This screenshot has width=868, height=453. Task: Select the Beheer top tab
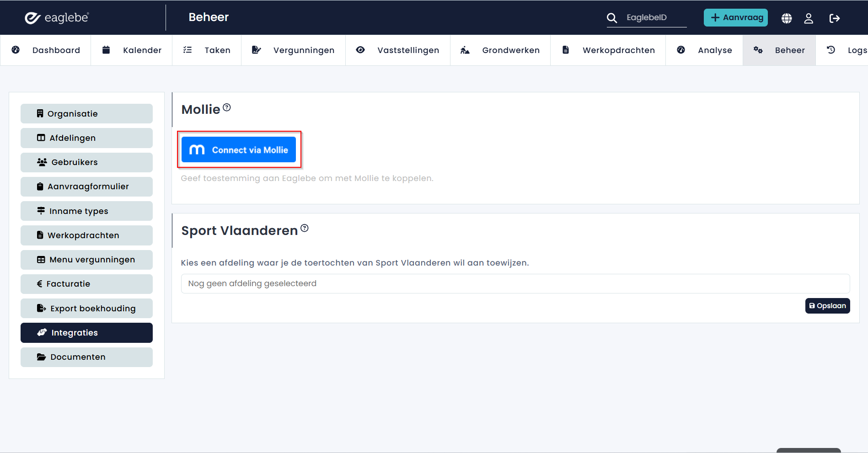point(779,50)
